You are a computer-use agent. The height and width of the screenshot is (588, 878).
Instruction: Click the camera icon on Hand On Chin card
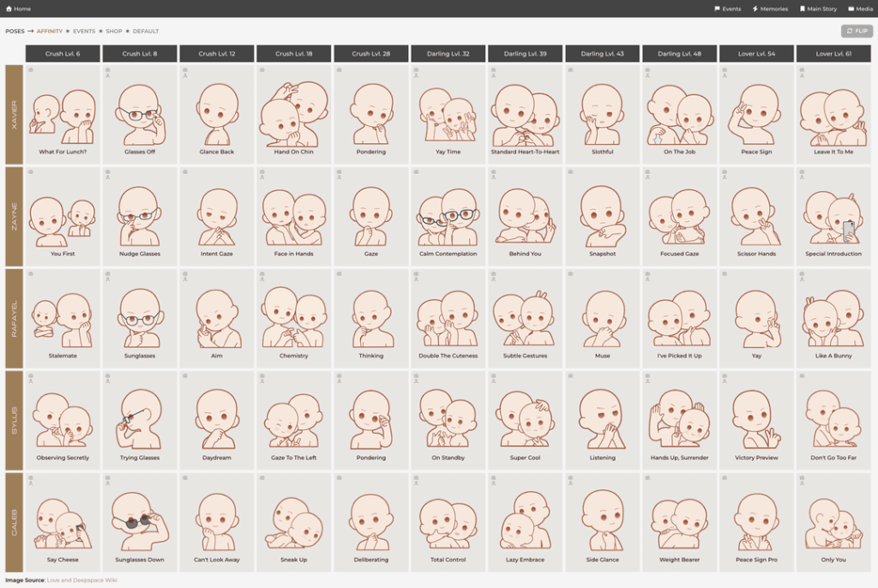click(262, 70)
